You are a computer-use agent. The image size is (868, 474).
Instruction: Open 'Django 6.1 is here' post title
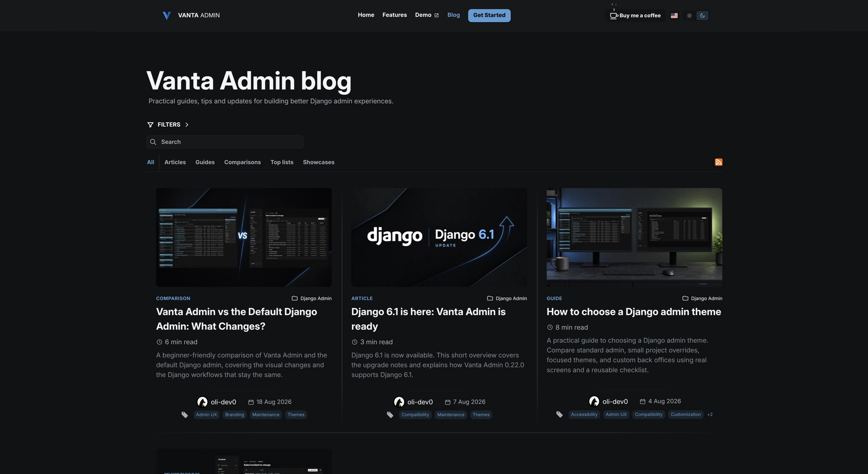pos(429,319)
